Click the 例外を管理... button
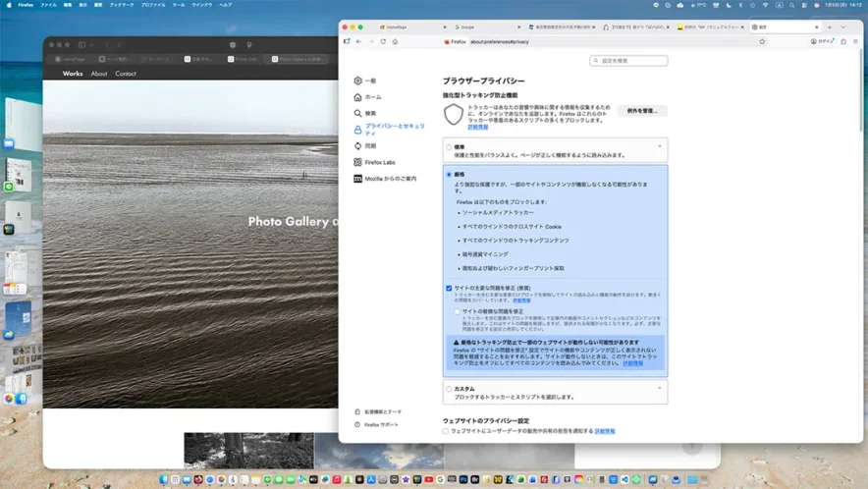Screen dimensions: 868x489 tap(642, 111)
